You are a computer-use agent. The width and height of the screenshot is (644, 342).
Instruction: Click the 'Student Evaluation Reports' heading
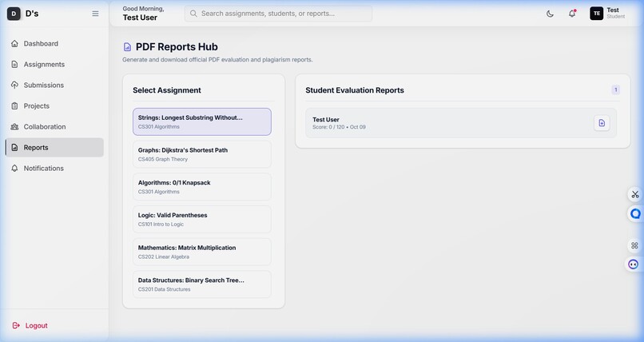click(355, 90)
